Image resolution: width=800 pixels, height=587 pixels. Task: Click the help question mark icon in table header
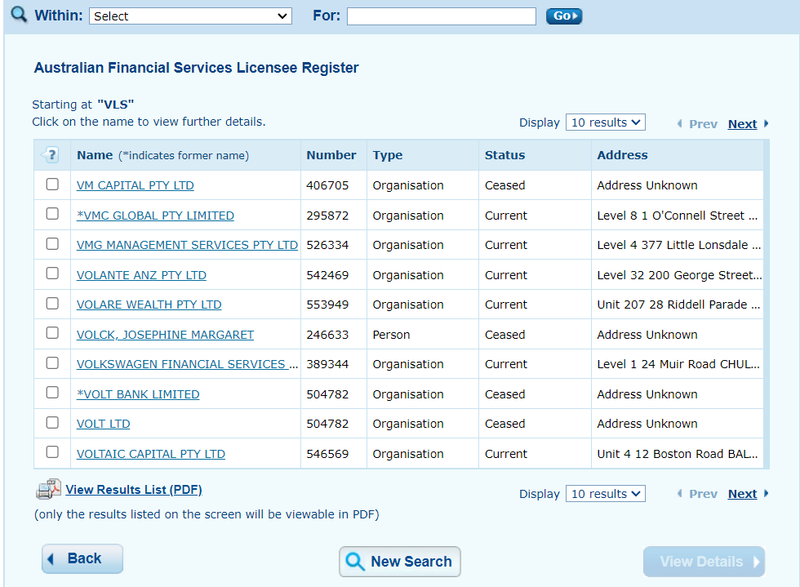[x=51, y=155]
